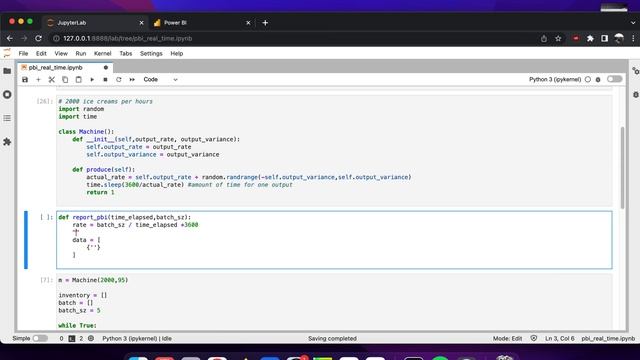The height and width of the screenshot is (360, 640).
Task: Click pbi_real_time.ipynb in the status bar
Action: pyautogui.click(x=608, y=338)
